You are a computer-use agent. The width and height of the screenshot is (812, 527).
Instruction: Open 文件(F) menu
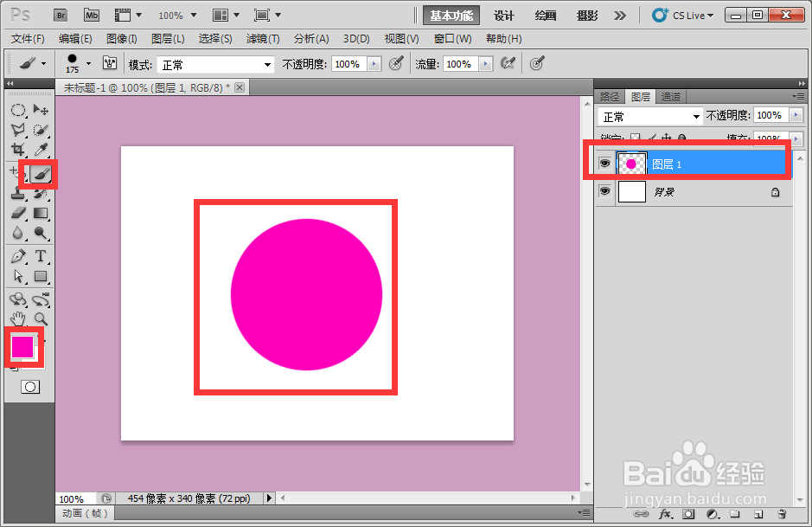28,39
